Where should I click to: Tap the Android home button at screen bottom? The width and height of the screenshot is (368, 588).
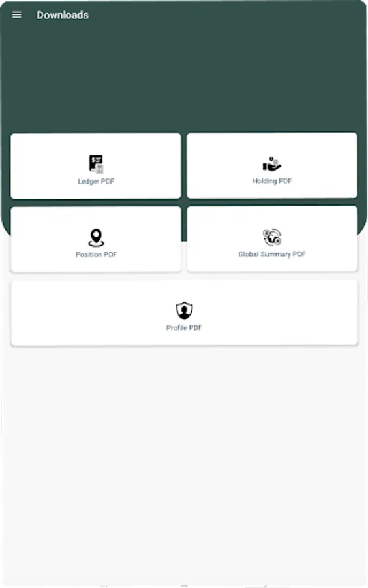coord(184,585)
